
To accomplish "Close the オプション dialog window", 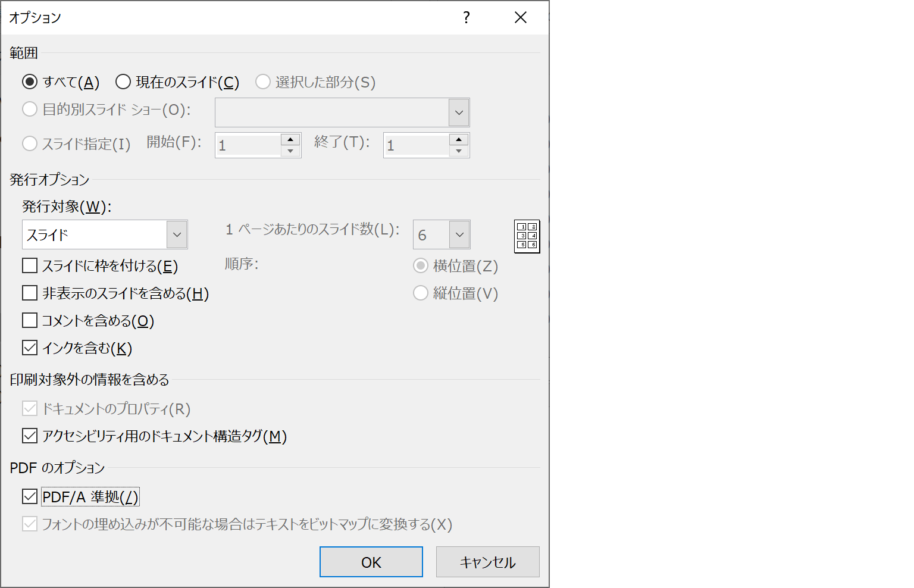I will (521, 18).
